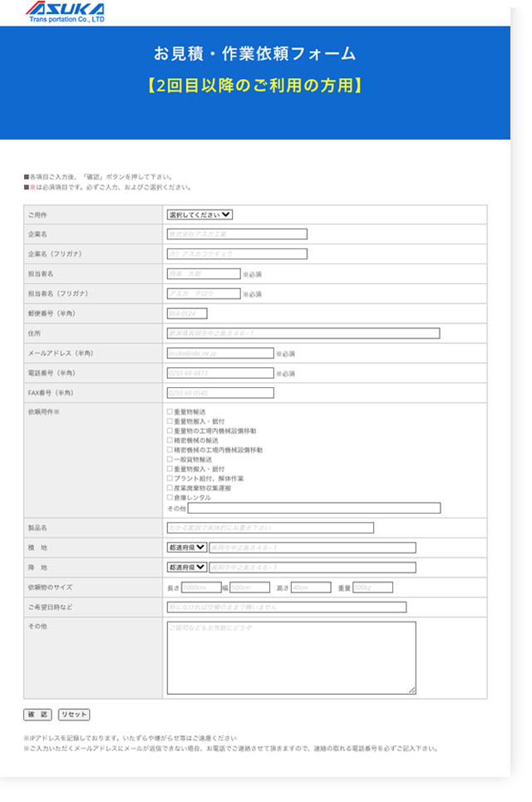Click the 企業名(フリガナ) input field
Viewport: 532px width, 802px height.
[x=237, y=254]
